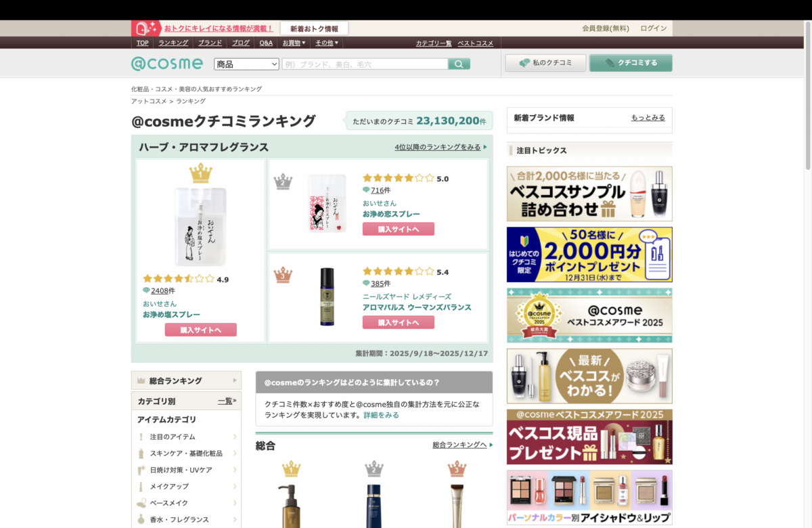The image size is (812, 528).
Task: Click 購入サイトへ for お浄め塩スプレー
Action: point(200,329)
